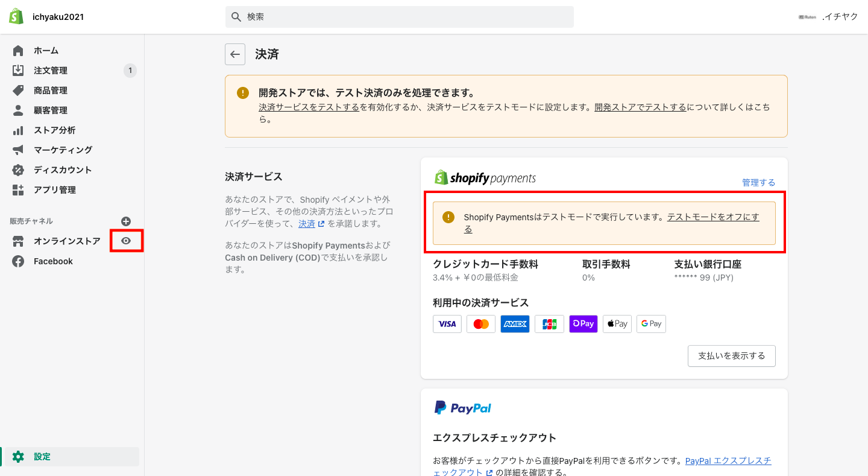
Task: Click the 商品管理 tag icon
Action: pos(18,90)
